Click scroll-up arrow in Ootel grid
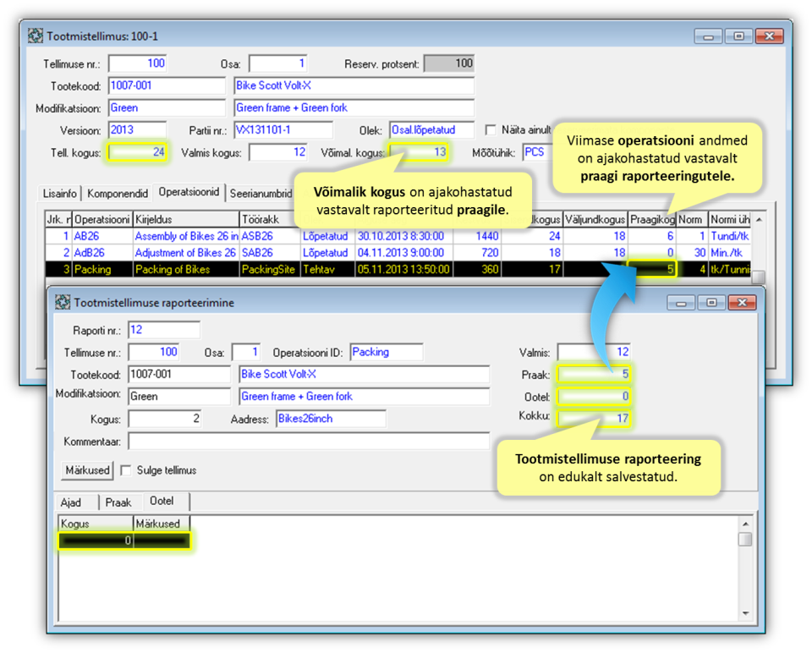This screenshot has width=812, height=653. 745,524
